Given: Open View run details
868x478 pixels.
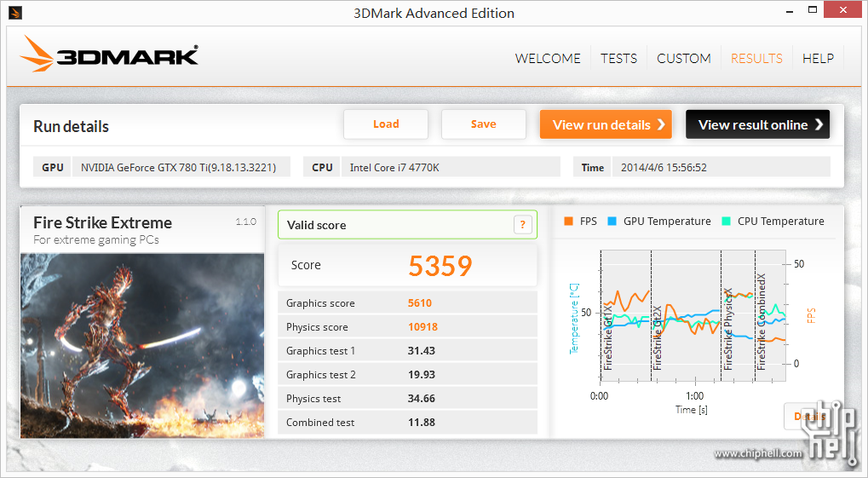Looking at the screenshot, I should click(x=606, y=124).
